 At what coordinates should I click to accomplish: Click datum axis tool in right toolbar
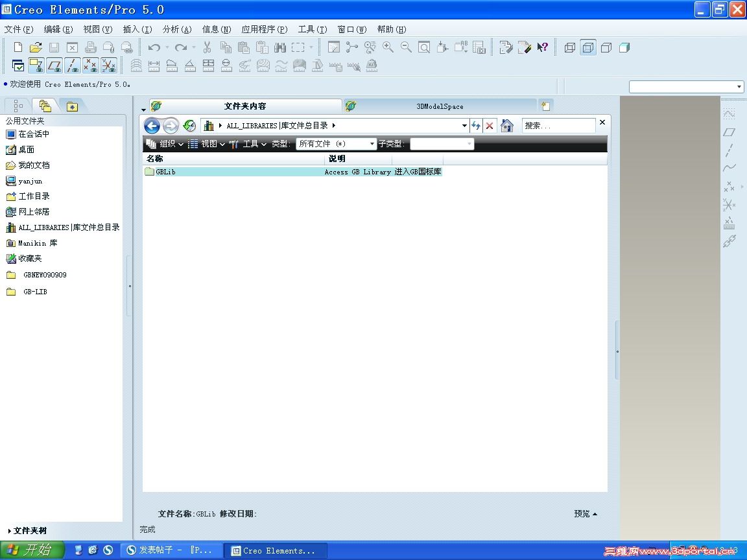tap(729, 150)
